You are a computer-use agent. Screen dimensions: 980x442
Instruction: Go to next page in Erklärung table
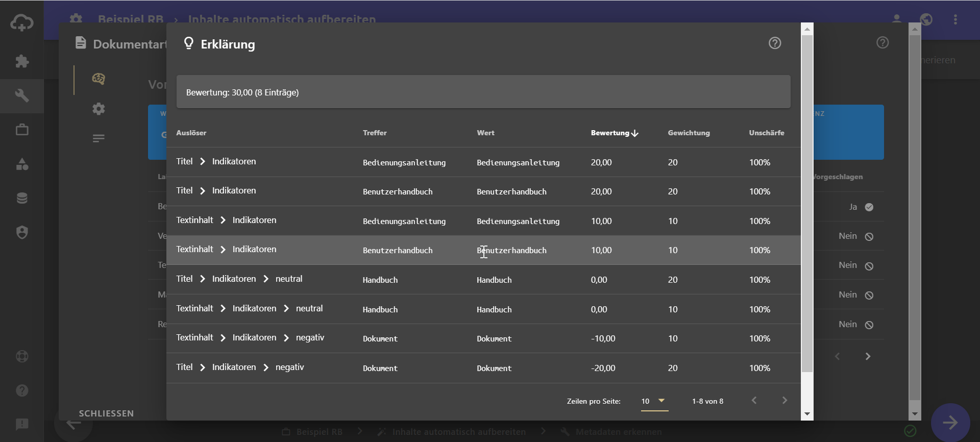pos(785,401)
